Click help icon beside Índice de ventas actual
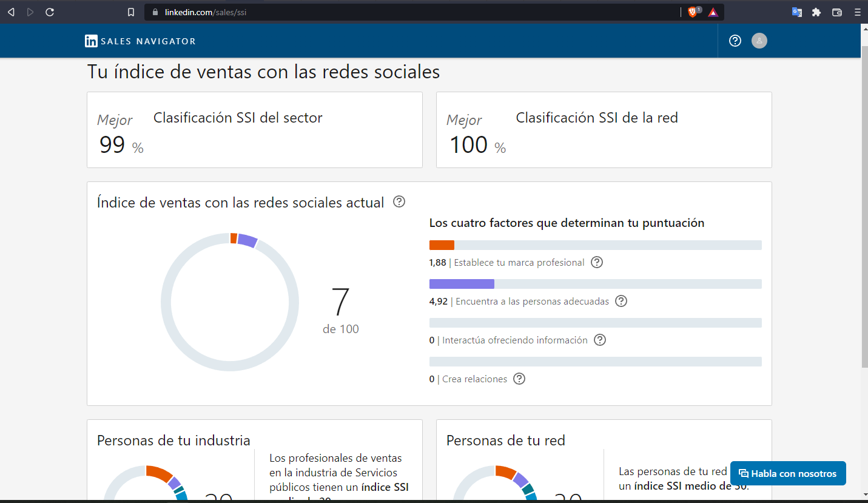The height and width of the screenshot is (503, 868). pos(399,201)
